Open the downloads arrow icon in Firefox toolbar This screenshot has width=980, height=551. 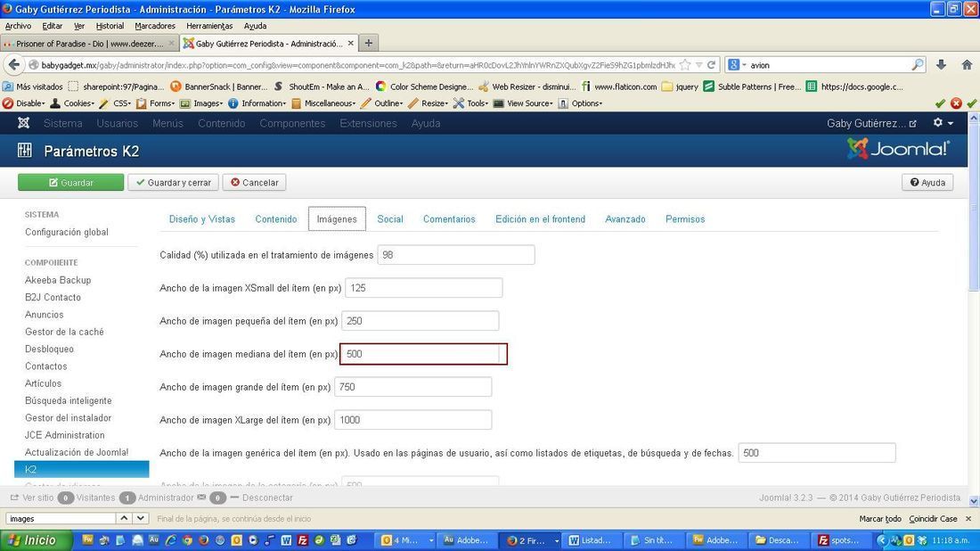(942, 65)
